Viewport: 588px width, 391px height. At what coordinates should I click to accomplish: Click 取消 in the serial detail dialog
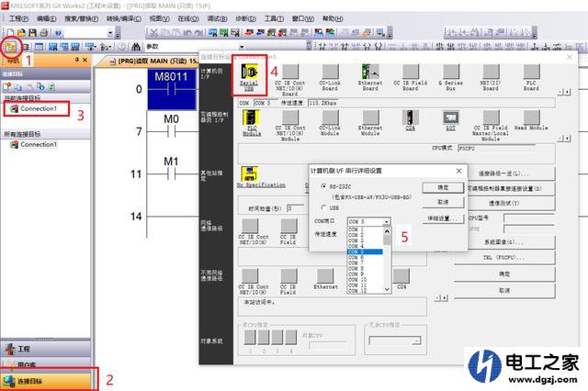(x=443, y=202)
